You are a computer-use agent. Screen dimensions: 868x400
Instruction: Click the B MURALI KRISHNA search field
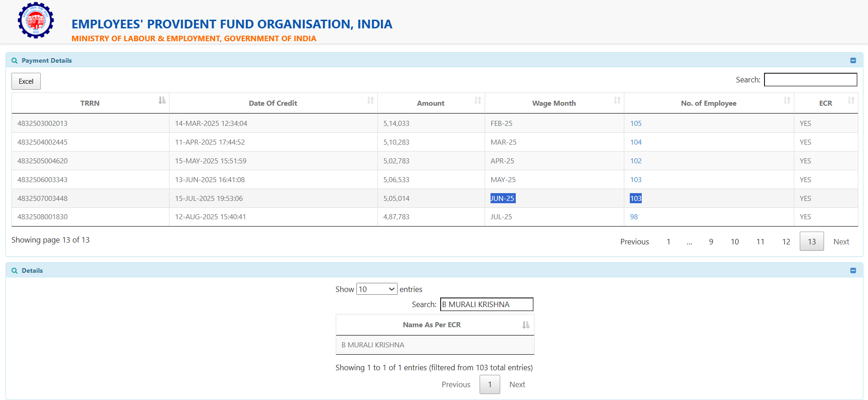coord(486,304)
